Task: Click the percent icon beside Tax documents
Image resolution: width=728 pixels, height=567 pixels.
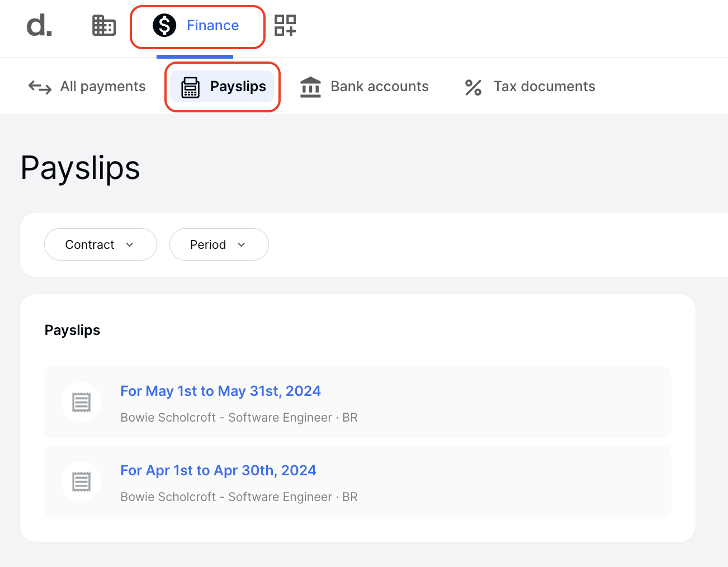Action: pos(472,87)
